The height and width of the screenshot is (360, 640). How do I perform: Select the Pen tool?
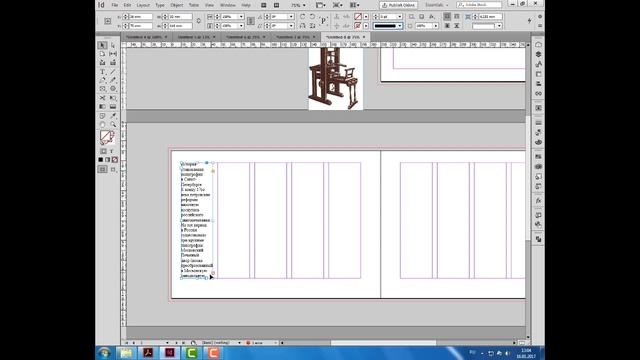click(x=102, y=80)
